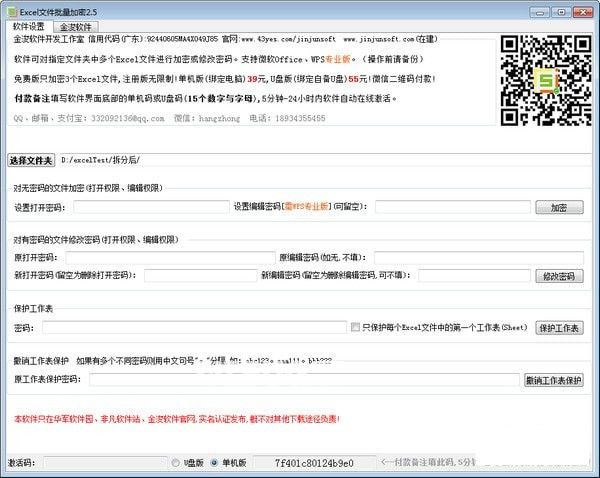Click the website text www.jinjunsoft.com
The height and width of the screenshot is (478, 600).
pos(379,39)
